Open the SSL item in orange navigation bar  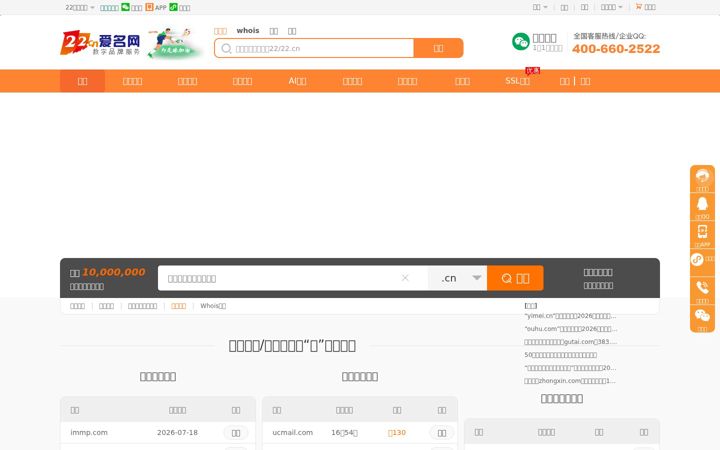(517, 81)
